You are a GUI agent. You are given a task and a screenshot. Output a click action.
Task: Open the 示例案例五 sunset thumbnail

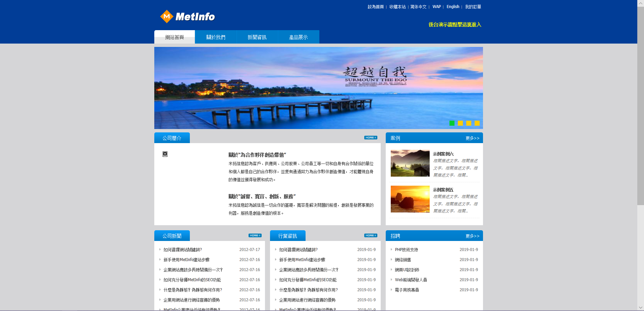click(410, 199)
